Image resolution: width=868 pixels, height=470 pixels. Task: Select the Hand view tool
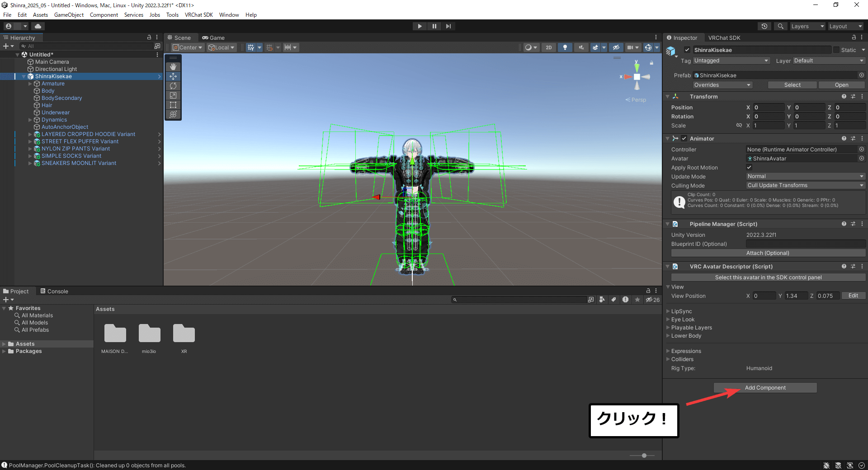coord(173,66)
